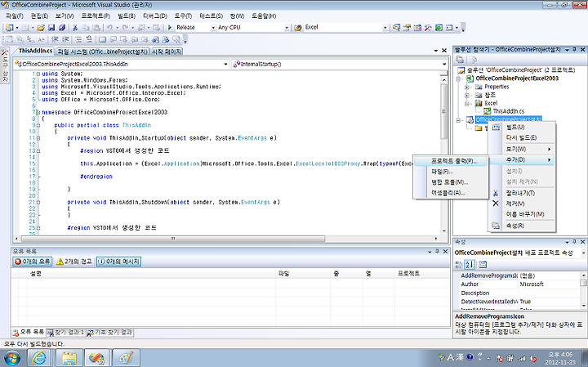
Task: Collapse the namespace code region on line 7
Action: tap(38, 112)
